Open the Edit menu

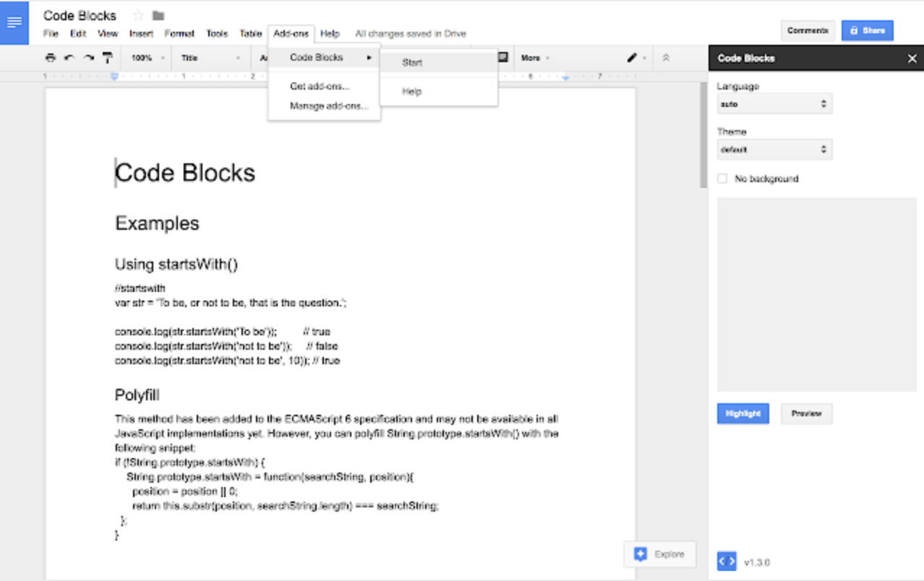78,33
